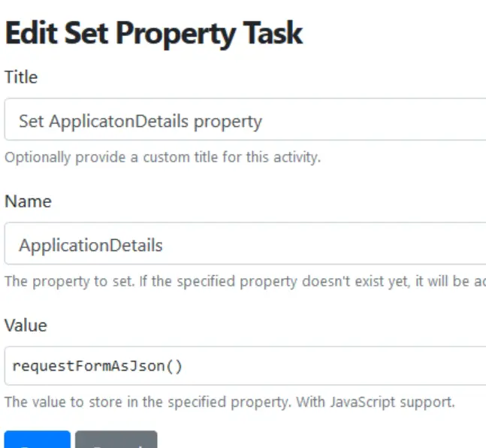Viewport: 486px width, 448px height.
Task: Click the "Edit Set Property Task" heading
Action: click(x=153, y=33)
